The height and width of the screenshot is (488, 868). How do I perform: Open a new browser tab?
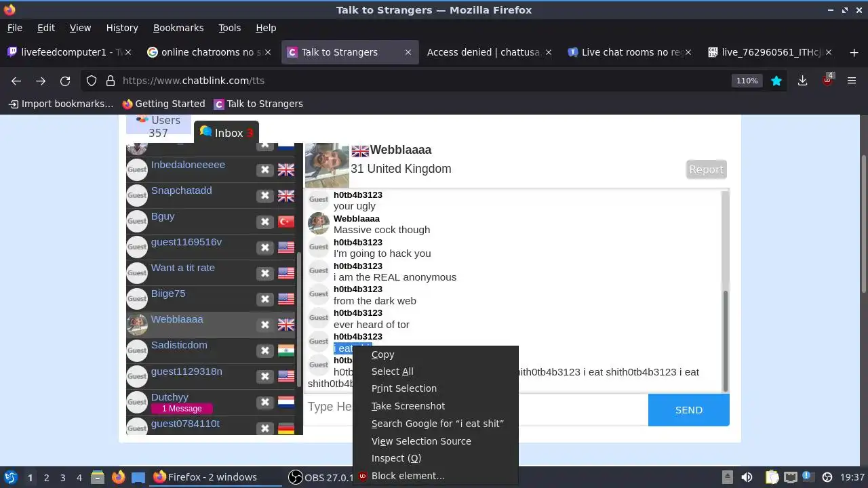coord(854,52)
